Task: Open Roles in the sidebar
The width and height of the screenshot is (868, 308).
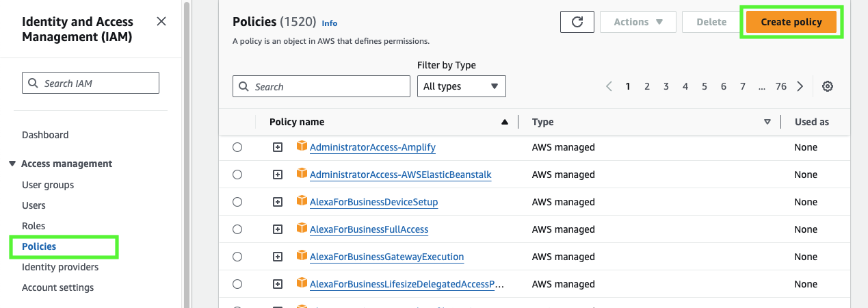Action: tap(34, 226)
